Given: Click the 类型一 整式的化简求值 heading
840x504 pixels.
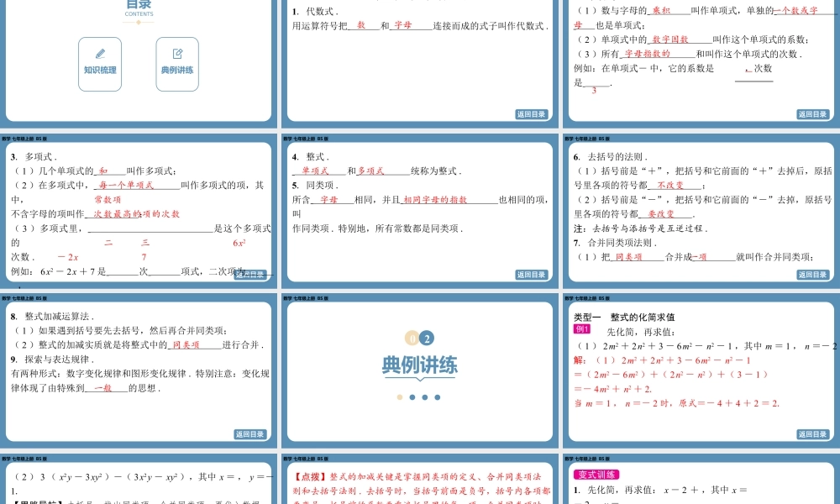Looking at the screenshot, I should 624,317.
